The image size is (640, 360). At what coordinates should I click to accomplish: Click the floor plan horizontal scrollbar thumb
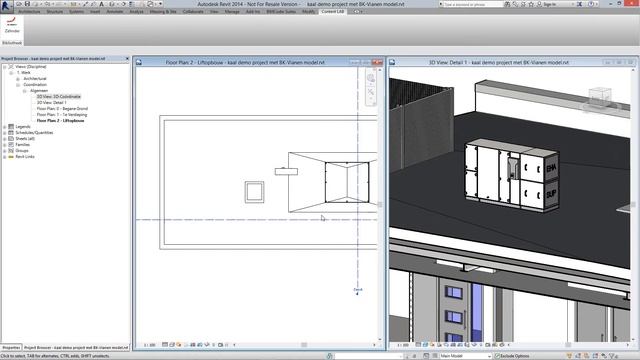304,345
